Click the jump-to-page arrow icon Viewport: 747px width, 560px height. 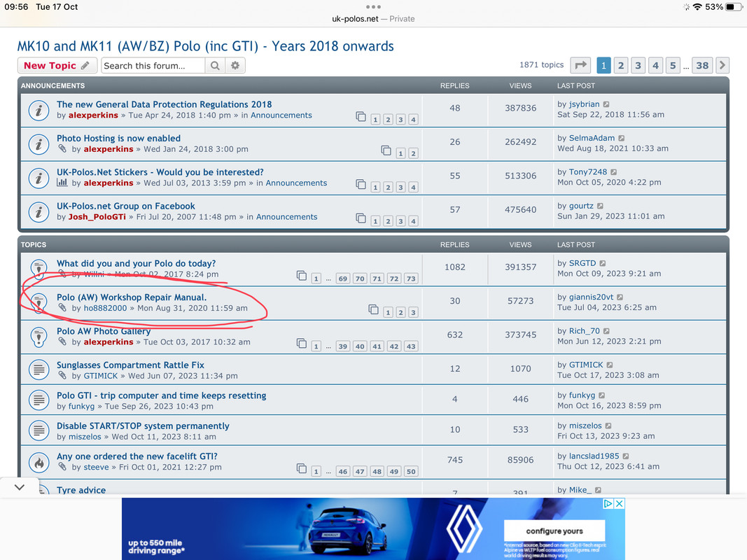(580, 65)
